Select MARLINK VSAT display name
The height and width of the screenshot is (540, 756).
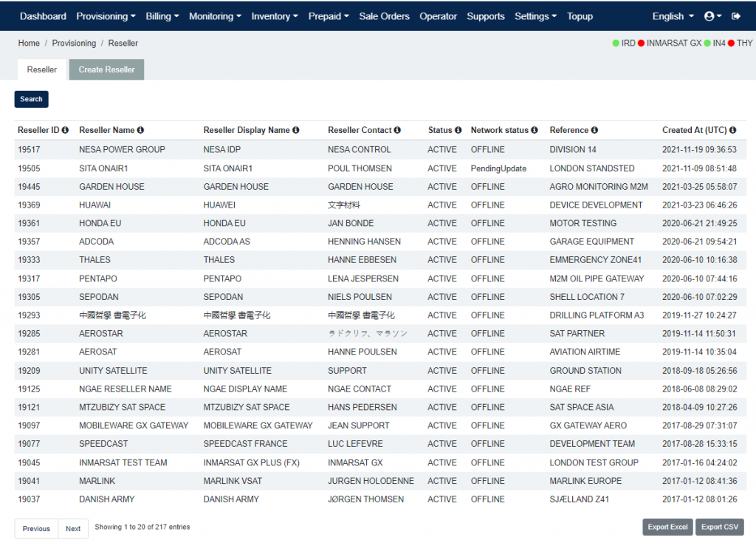[x=233, y=482]
